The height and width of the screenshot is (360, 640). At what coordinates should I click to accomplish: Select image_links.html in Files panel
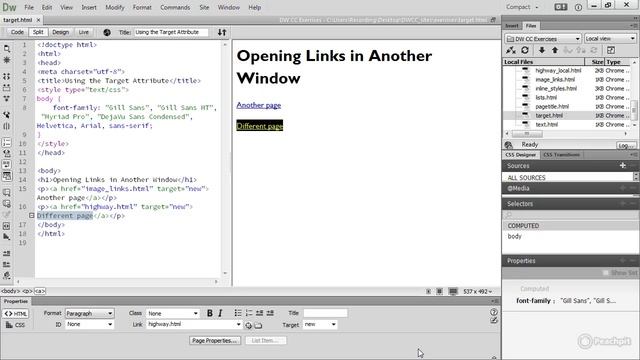click(555, 80)
